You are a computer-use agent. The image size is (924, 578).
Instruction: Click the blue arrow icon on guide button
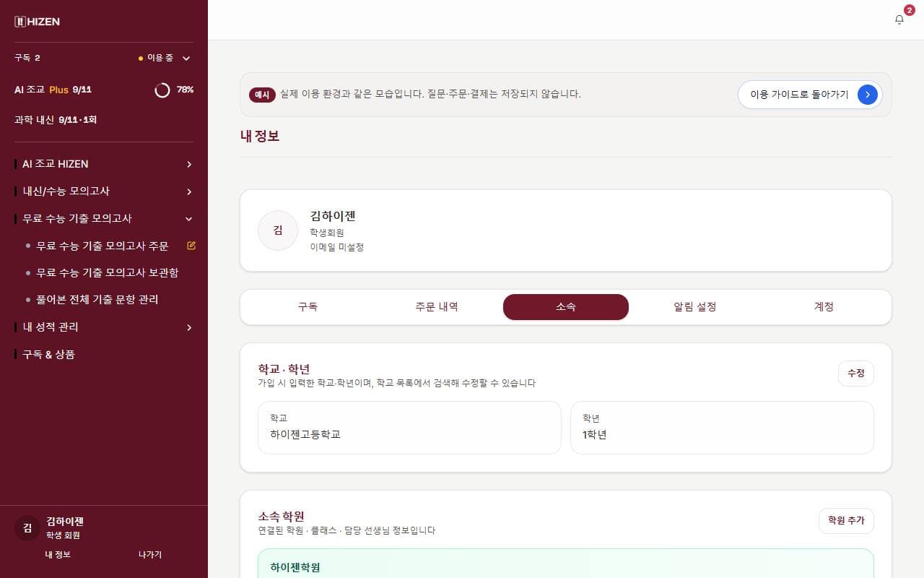[x=867, y=95]
